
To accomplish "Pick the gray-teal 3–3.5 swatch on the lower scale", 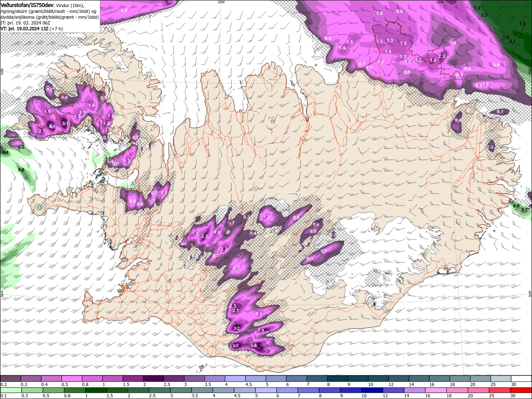I will click(x=181, y=390).
